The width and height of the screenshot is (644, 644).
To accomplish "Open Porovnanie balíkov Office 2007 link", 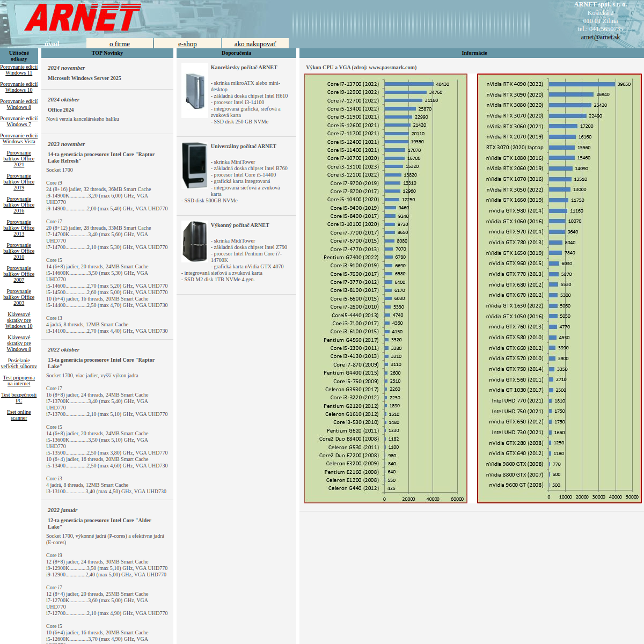I will pyautogui.click(x=19, y=274).
